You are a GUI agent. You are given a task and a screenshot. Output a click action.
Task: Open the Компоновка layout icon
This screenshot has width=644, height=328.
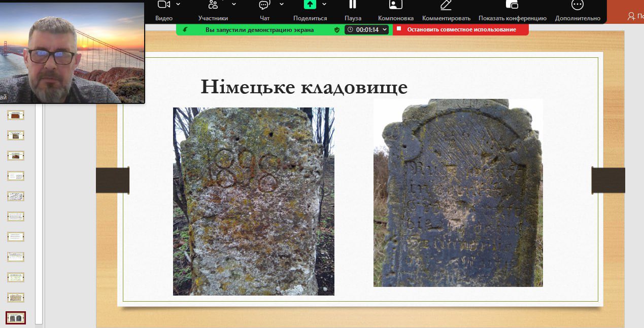pyautogui.click(x=395, y=5)
